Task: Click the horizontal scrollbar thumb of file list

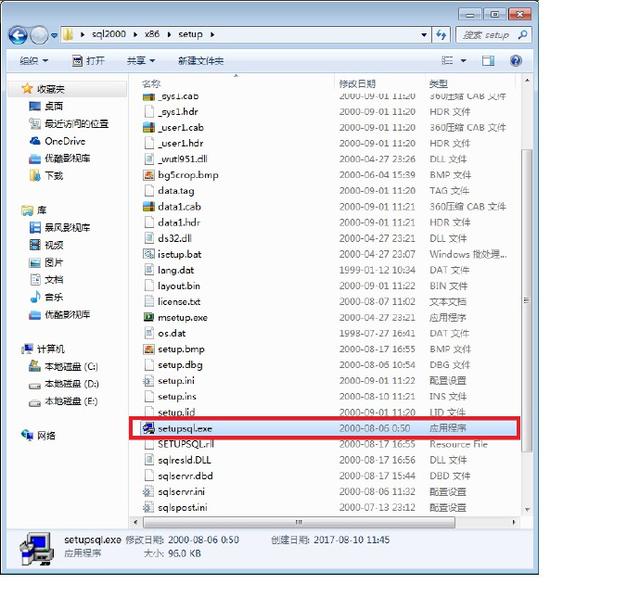Action: click(x=299, y=522)
